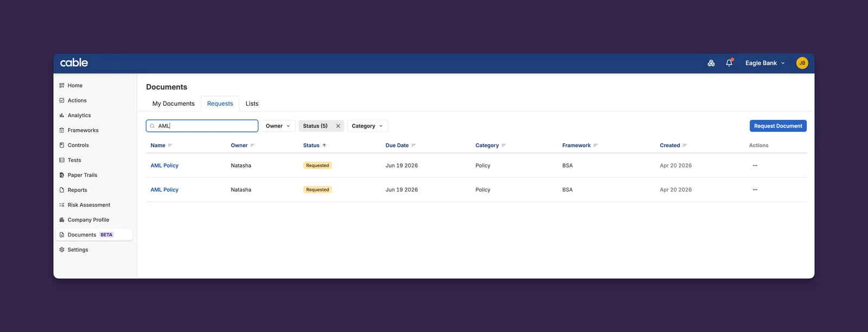868x332 pixels.
Task: Click the Actions sidebar icon
Action: point(62,100)
